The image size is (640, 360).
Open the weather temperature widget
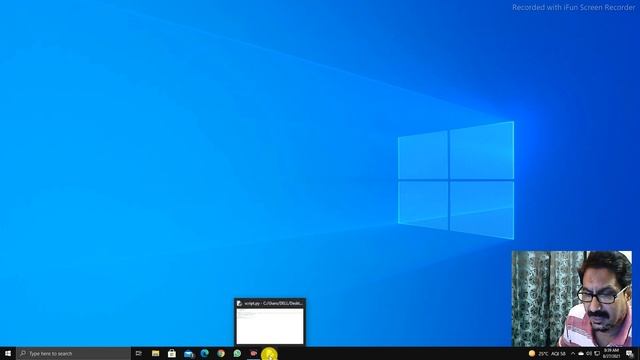click(547, 353)
